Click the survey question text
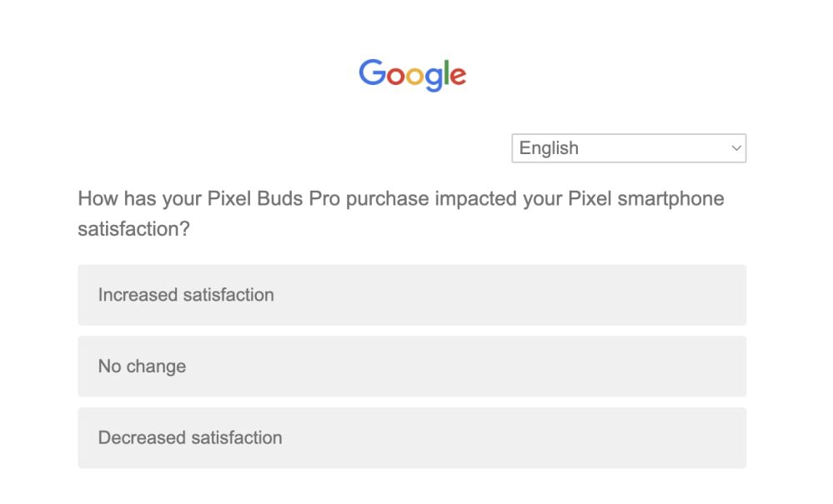This screenshot has height=504, width=833. tap(400, 213)
